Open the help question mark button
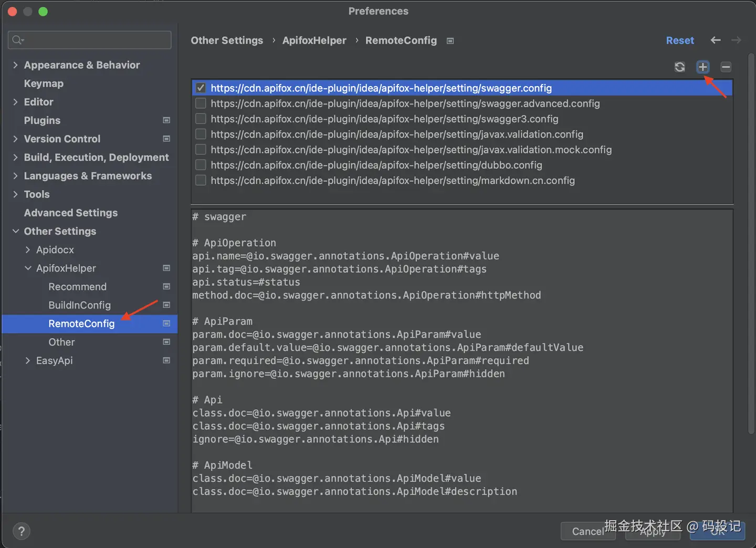This screenshot has width=756, height=548. tap(21, 531)
